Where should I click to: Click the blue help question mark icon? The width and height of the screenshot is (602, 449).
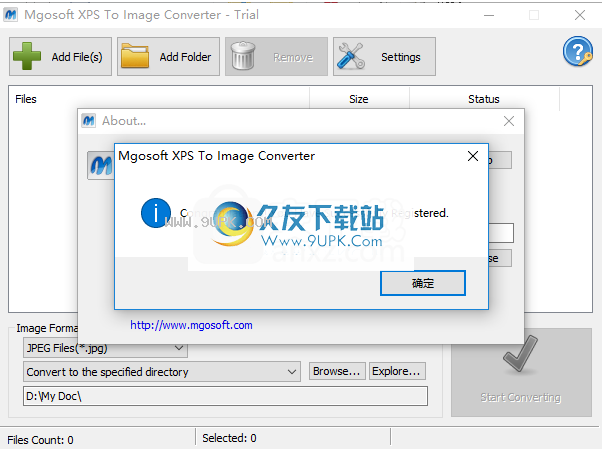pyautogui.click(x=577, y=51)
